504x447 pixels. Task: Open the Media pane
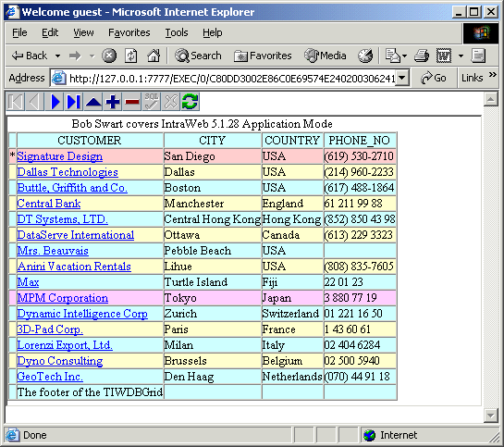pos(326,56)
